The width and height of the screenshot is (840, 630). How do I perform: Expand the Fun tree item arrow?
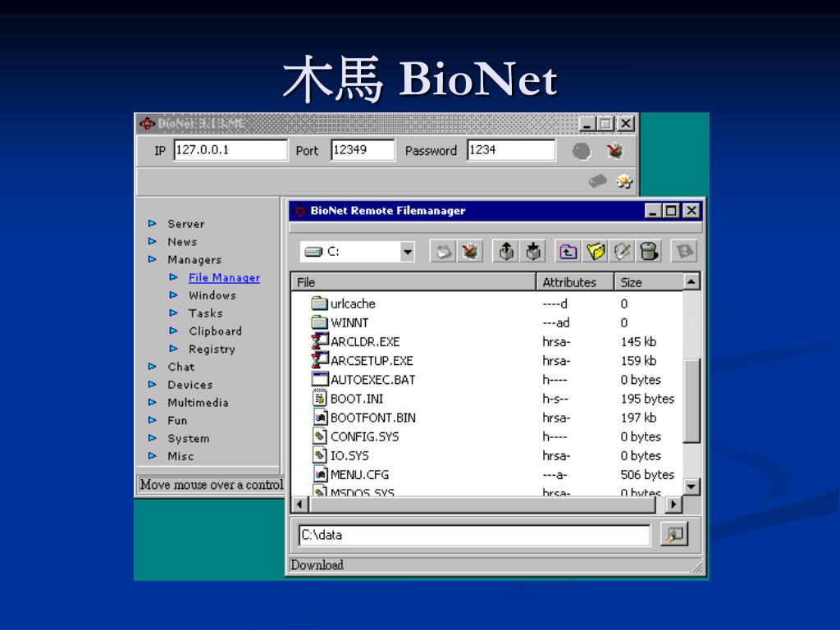(152, 420)
